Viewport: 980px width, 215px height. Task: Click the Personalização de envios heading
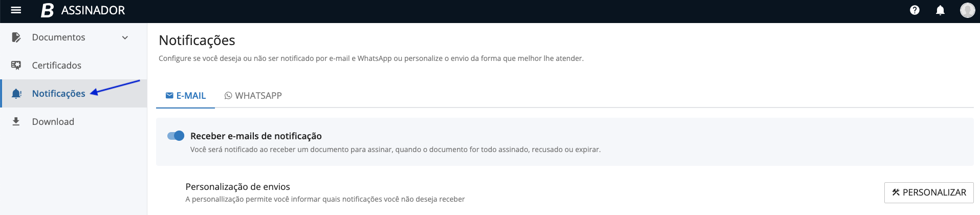click(x=237, y=187)
